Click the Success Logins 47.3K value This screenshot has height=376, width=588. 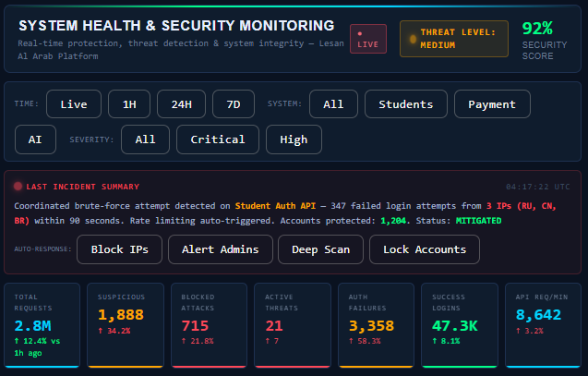point(455,326)
